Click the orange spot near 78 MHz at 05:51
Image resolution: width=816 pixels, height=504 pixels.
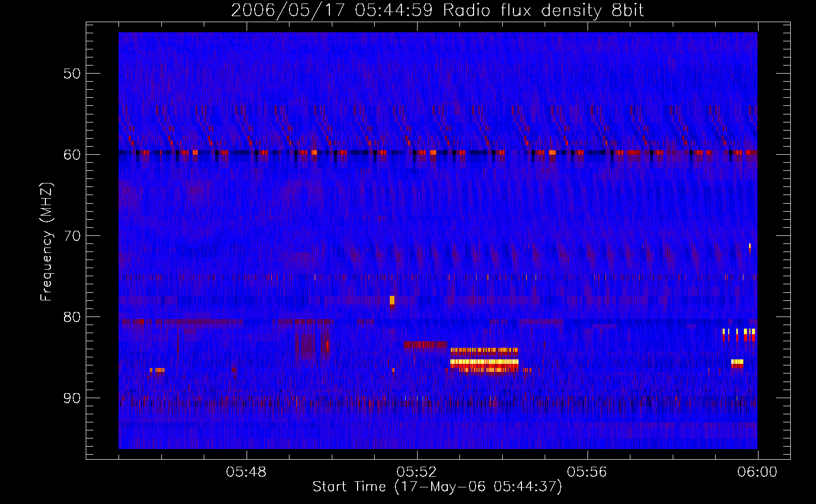click(x=392, y=300)
